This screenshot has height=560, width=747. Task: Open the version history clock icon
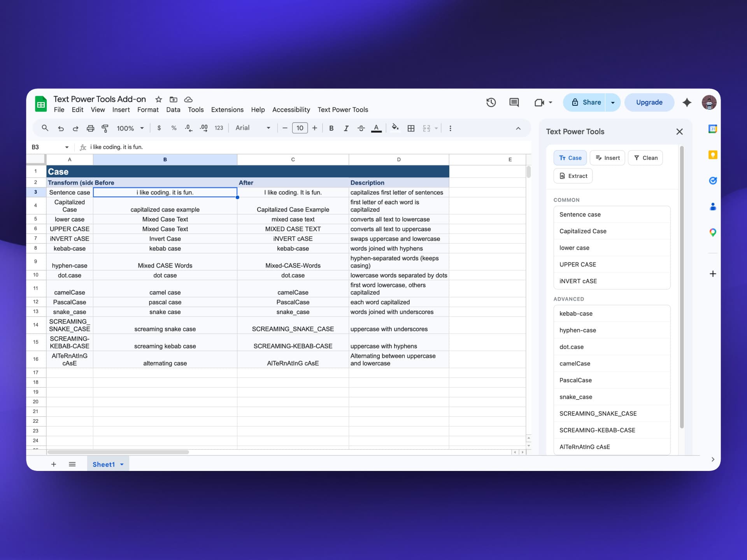tap(491, 102)
